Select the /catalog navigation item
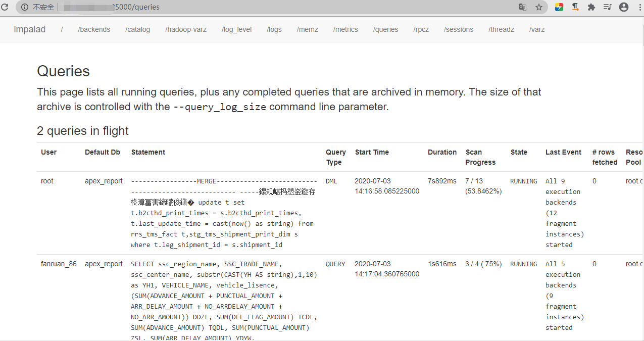 point(137,29)
